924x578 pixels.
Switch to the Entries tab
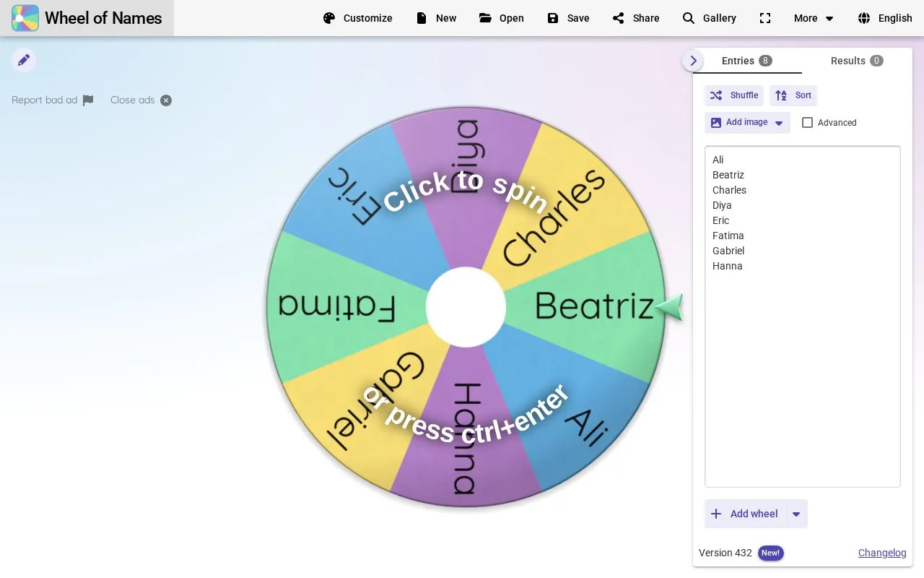click(x=747, y=61)
